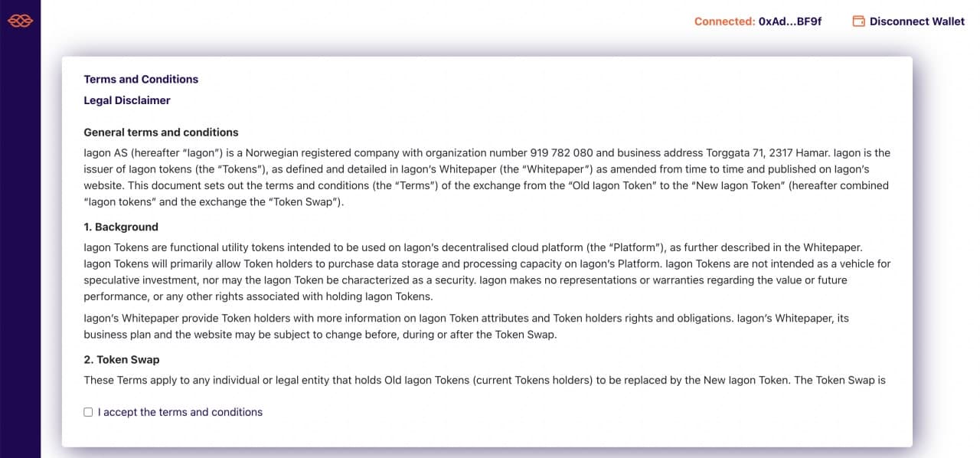
Task: Click the 1. Background section heading
Action: tap(121, 227)
